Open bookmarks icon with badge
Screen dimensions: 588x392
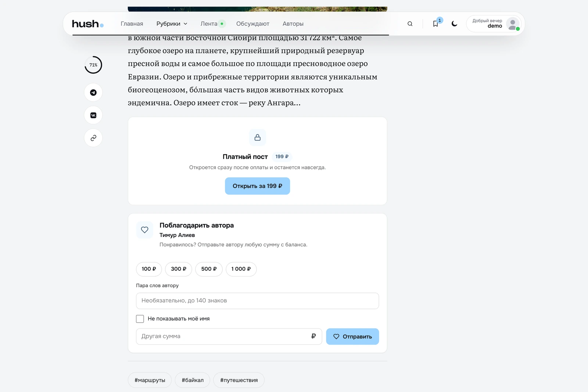(436, 24)
